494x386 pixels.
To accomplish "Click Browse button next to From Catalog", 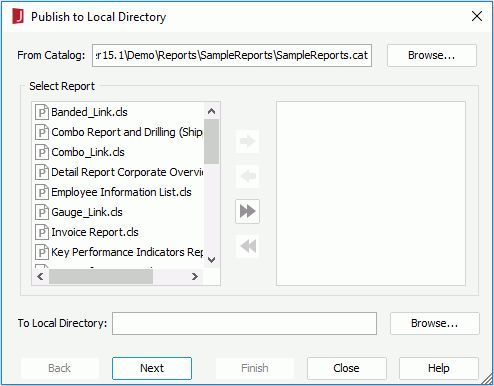I will pyautogui.click(x=432, y=55).
